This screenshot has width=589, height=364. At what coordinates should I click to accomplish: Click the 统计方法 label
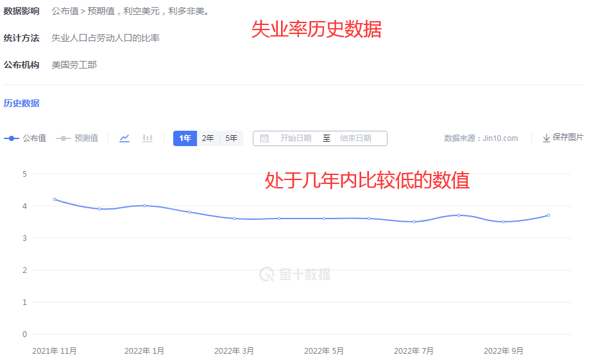(x=21, y=38)
